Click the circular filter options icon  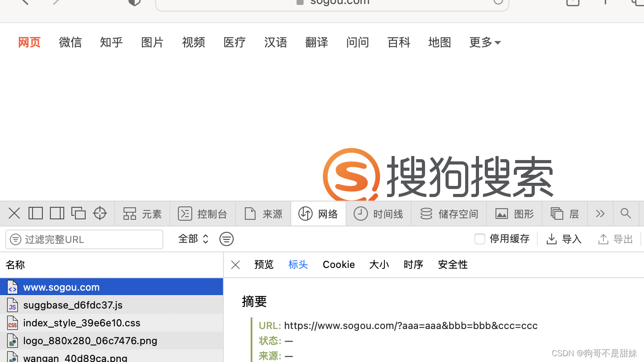tap(227, 239)
